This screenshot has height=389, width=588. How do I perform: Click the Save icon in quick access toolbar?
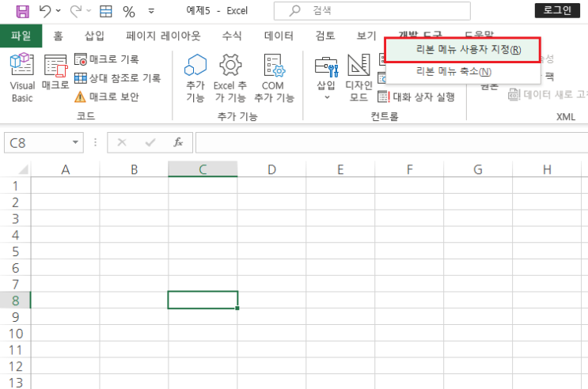click(22, 11)
